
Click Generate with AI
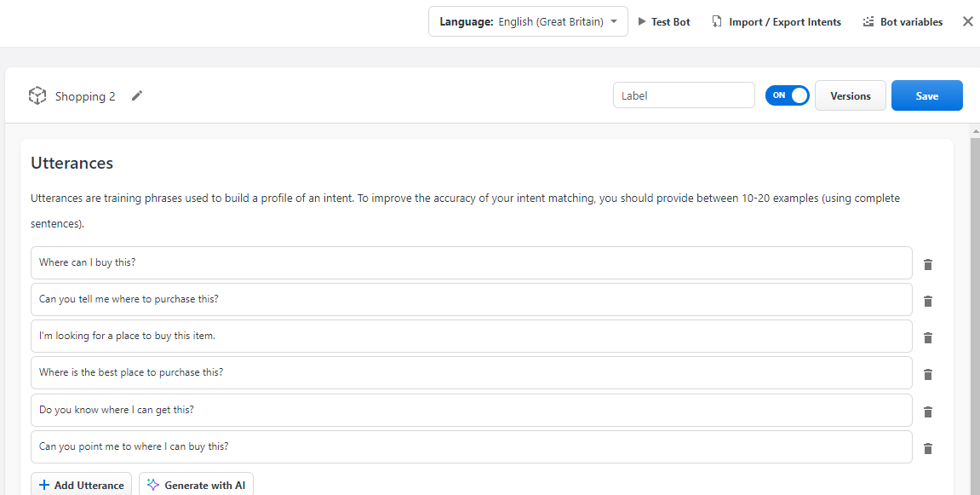click(204, 484)
